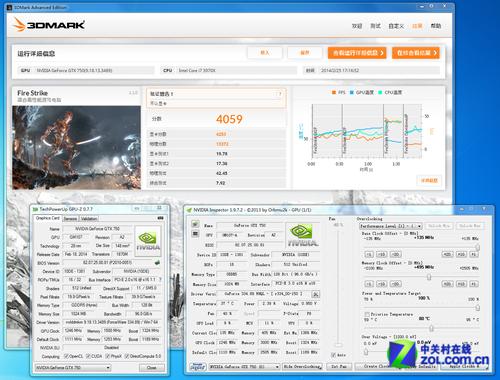Switch to Validation tab in GPU-Z

click(89, 219)
